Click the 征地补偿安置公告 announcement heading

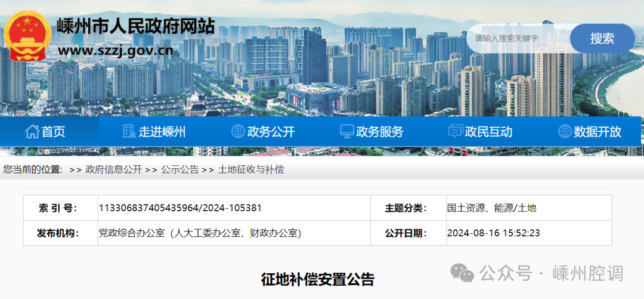[x=318, y=279]
